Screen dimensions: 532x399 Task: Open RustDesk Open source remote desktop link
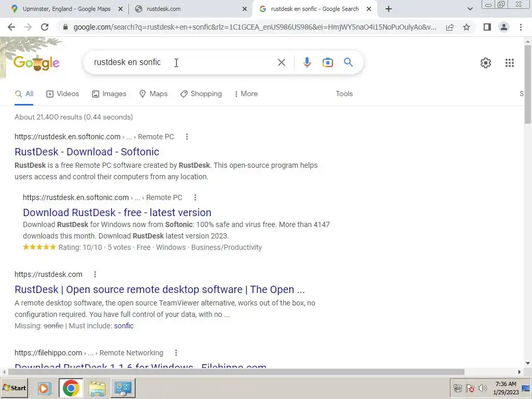point(159,289)
